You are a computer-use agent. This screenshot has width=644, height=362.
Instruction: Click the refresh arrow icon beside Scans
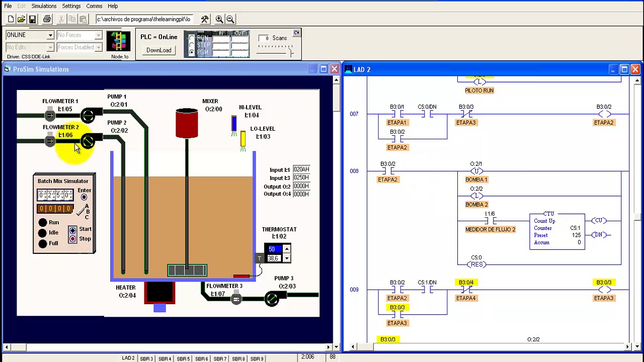(296, 33)
